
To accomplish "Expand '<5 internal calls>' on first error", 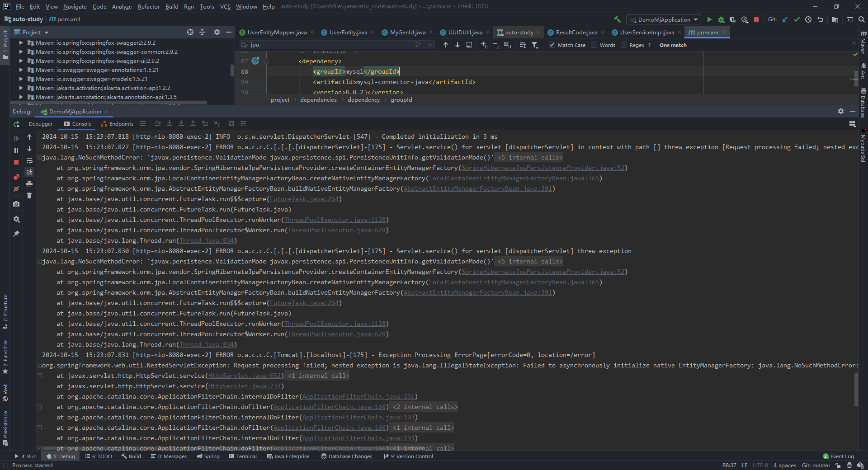I will coord(530,157).
